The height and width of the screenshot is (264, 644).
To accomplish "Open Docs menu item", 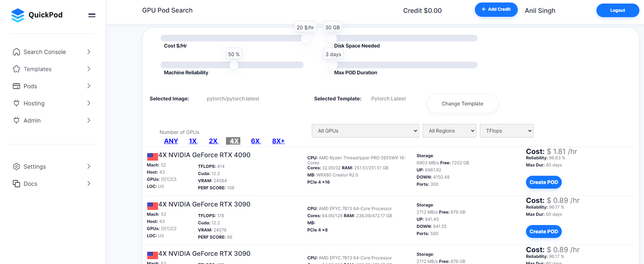I will pos(52,184).
